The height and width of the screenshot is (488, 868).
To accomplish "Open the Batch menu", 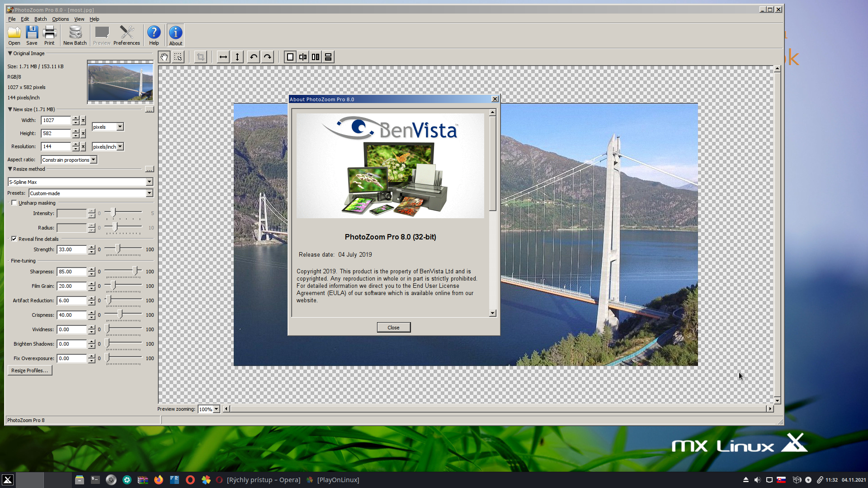I will click(x=41, y=19).
